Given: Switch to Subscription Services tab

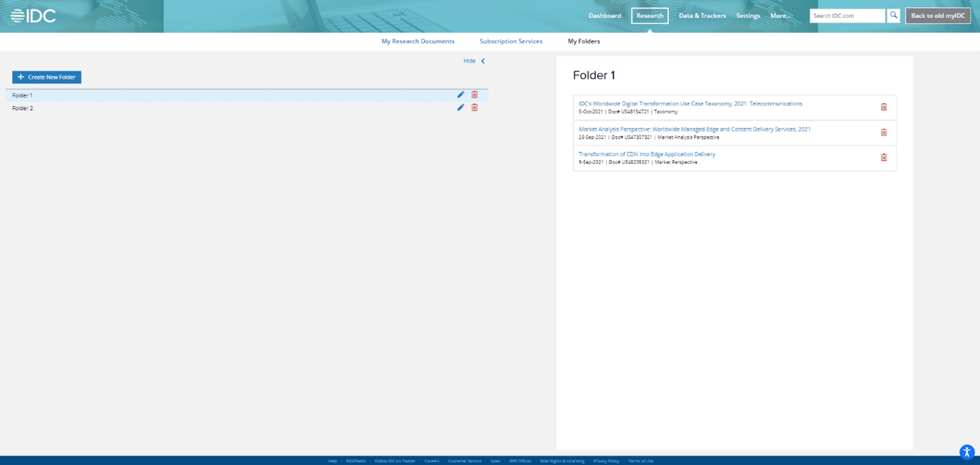Looking at the screenshot, I should [511, 41].
